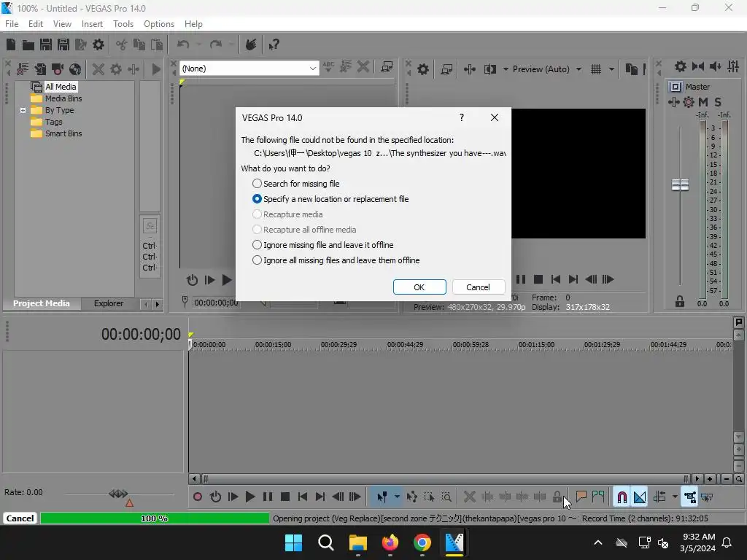747x560 pixels.
Task: Click Cancel in the missing file dialog
Action: (x=478, y=287)
